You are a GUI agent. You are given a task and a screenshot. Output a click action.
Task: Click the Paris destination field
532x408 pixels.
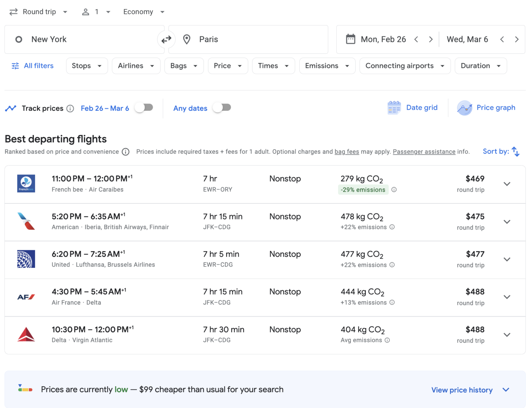coord(248,39)
